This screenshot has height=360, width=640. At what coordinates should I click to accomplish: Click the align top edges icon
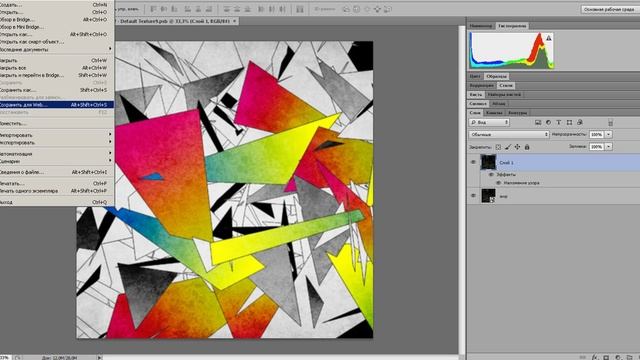pos(153,9)
